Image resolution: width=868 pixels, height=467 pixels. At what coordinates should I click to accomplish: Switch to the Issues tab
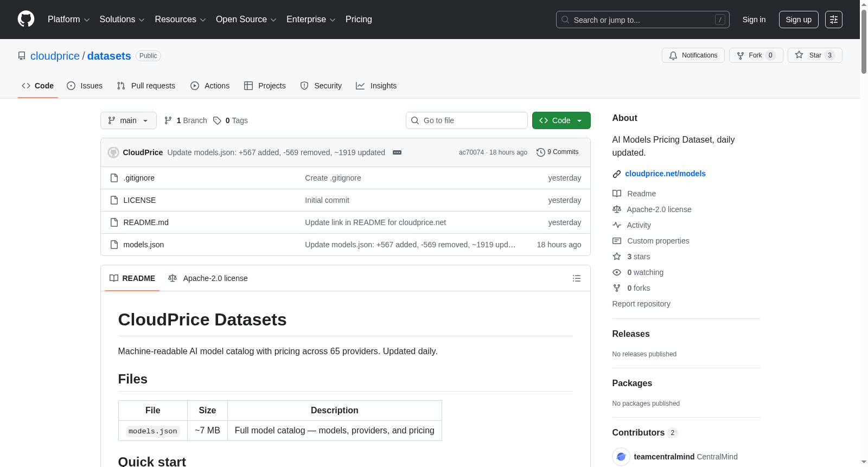(x=85, y=86)
